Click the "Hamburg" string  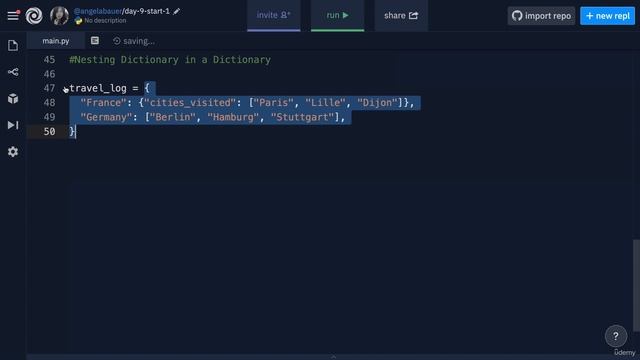(x=233, y=117)
